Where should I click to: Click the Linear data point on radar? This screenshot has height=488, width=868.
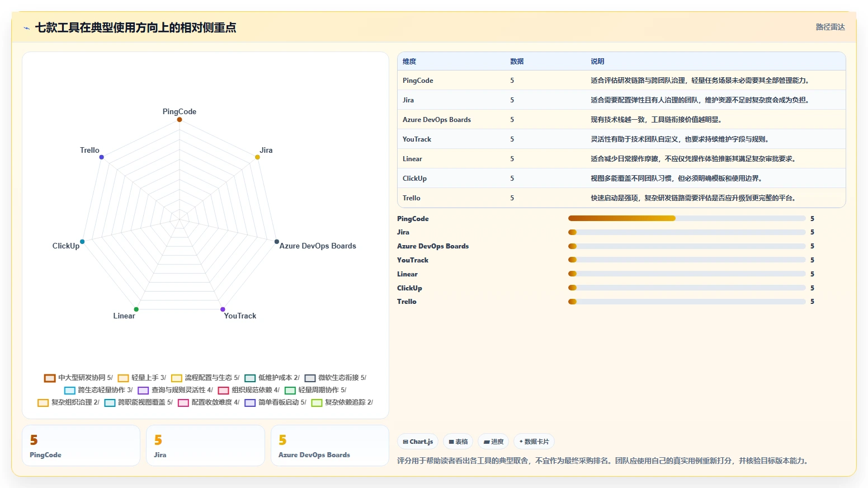136,309
